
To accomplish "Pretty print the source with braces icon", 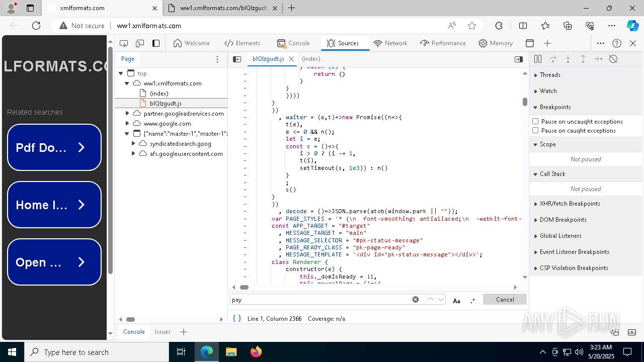I will [x=237, y=319].
